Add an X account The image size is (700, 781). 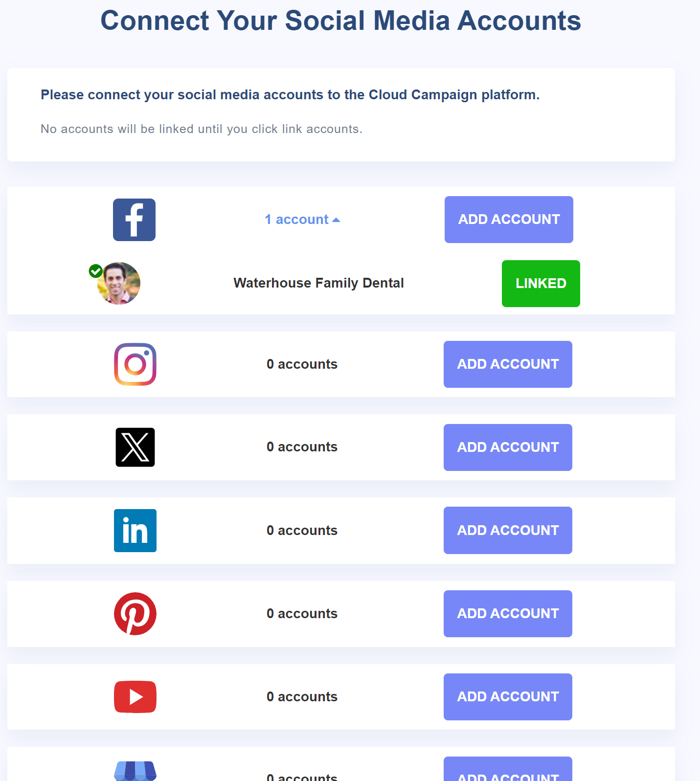(508, 447)
